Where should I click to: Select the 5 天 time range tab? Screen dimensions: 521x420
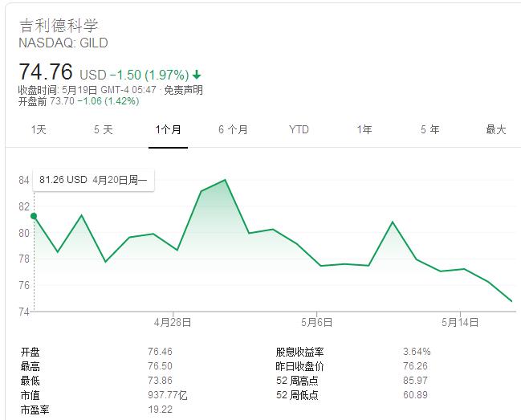[104, 129]
